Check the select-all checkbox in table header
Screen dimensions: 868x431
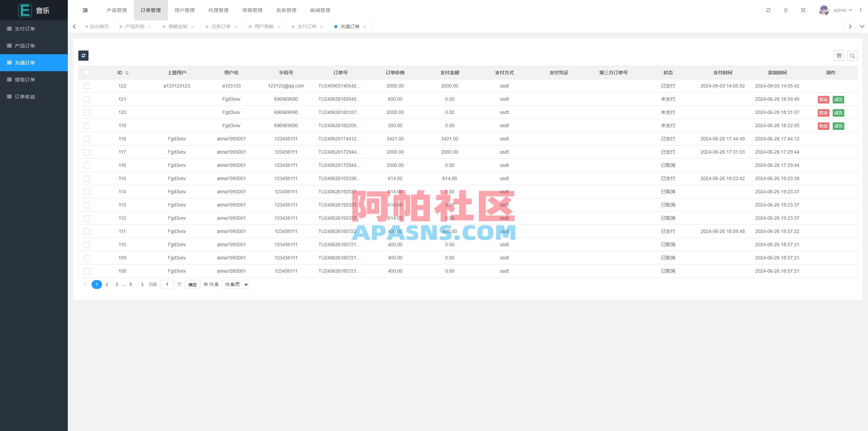coord(87,73)
